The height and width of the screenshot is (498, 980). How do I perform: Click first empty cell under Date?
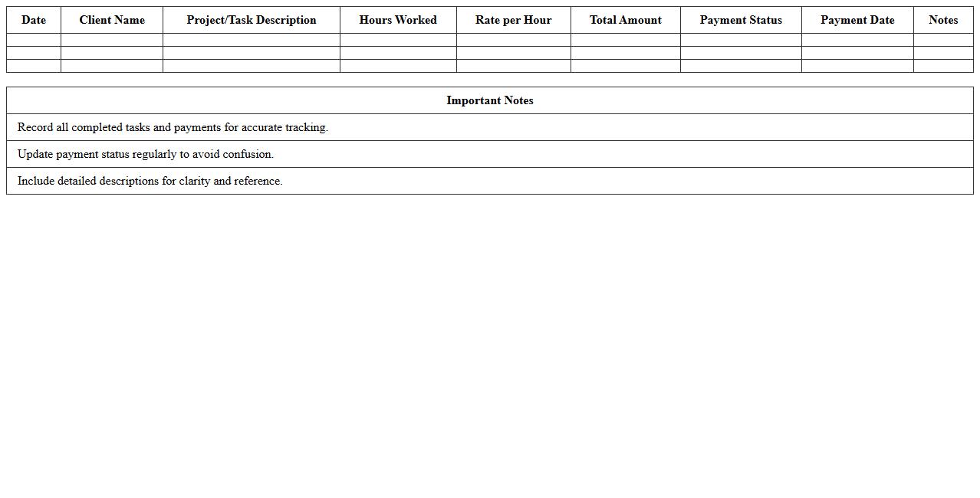tap(34, 40)
